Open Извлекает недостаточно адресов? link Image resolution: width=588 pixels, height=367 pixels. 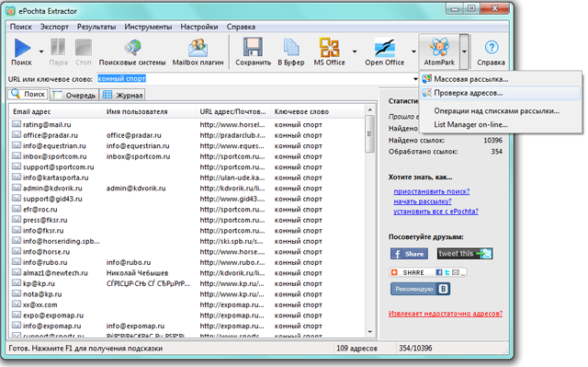(446, 314)
